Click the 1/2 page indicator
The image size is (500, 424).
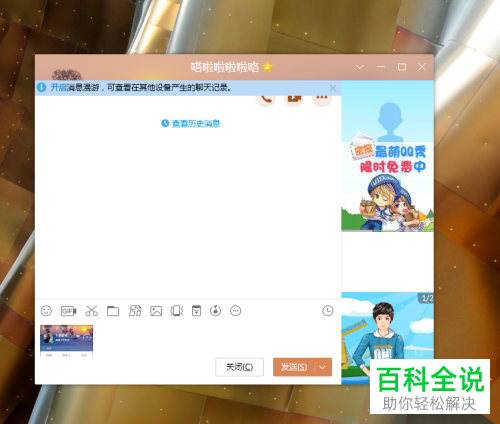click(426, 298)
